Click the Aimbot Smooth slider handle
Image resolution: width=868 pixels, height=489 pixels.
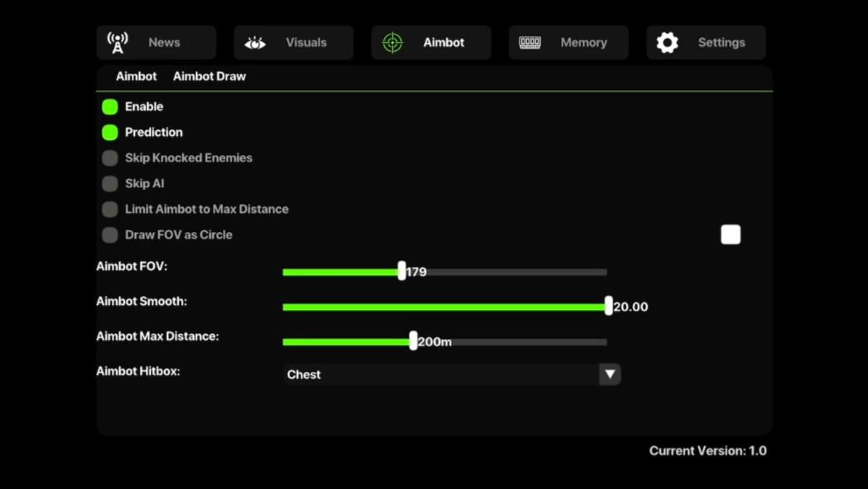click(x=609, y=306)
